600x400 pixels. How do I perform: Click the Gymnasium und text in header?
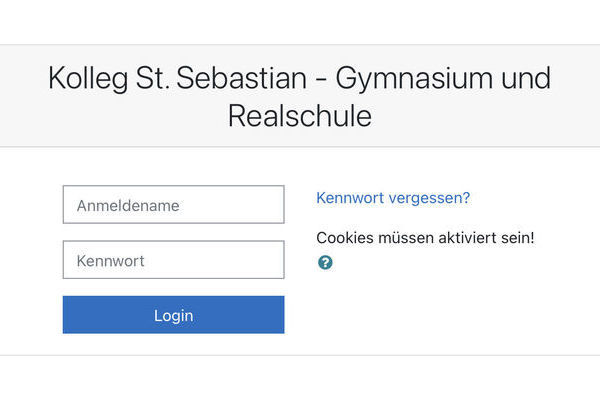click(x=443, y=78)
